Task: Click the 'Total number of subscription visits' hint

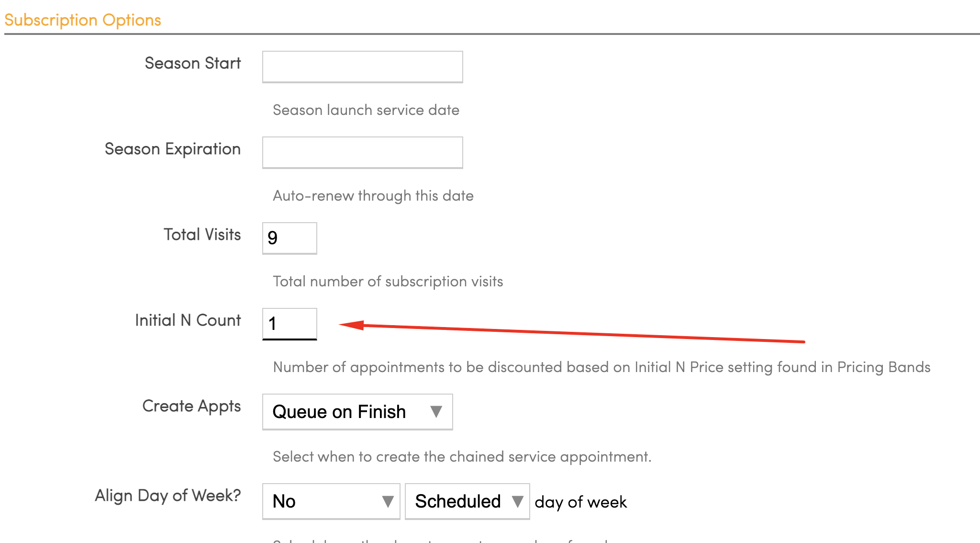Action: 388,282
